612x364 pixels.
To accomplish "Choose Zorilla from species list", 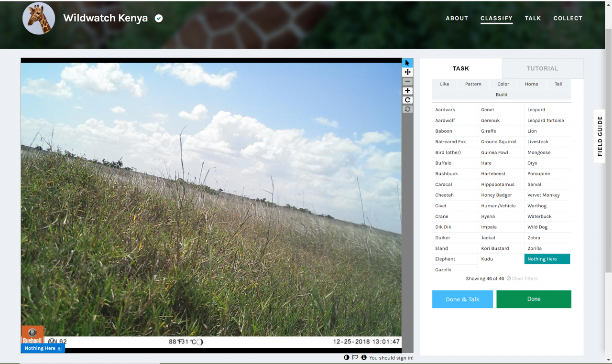I will [547, 248].
